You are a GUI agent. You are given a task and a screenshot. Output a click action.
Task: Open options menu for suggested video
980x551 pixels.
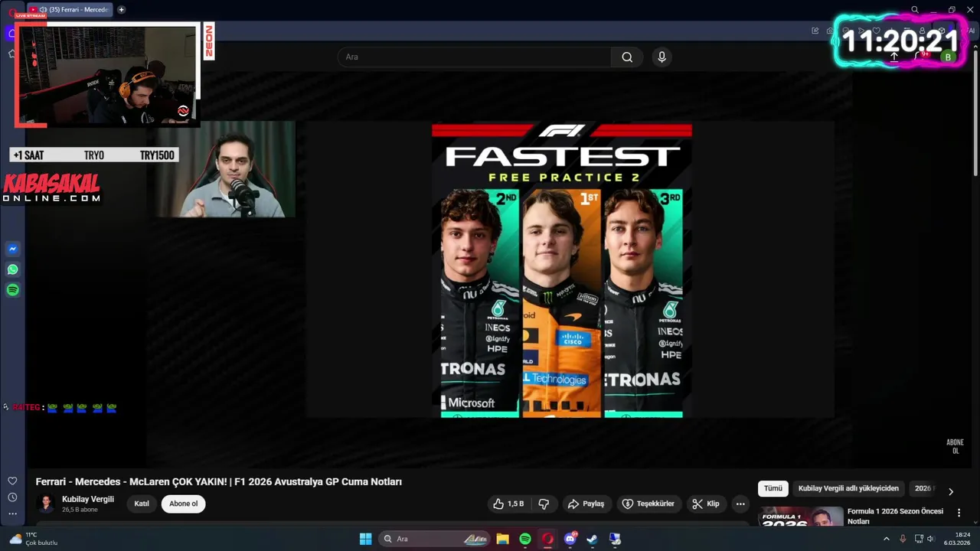(x=959, y=513)
